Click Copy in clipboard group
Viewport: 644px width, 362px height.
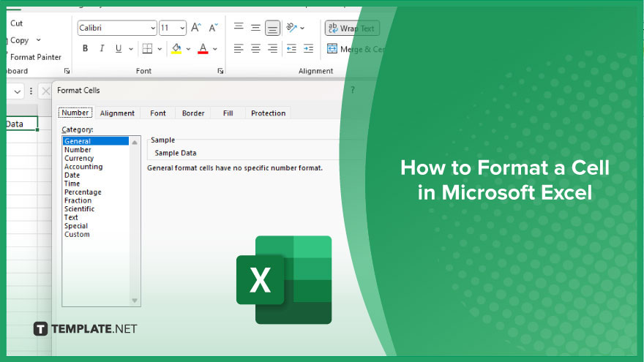click(18, 40)
